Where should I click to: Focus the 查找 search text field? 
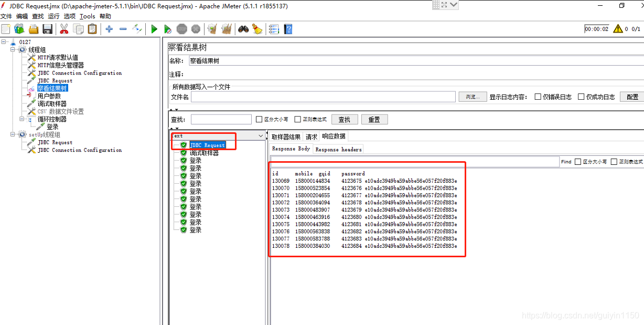pos(221,119)
